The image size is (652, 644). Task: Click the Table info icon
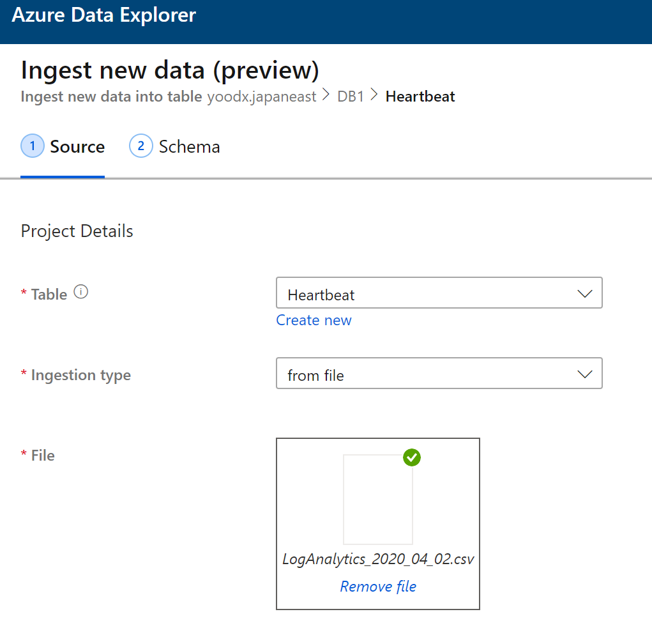coord(81,291)
